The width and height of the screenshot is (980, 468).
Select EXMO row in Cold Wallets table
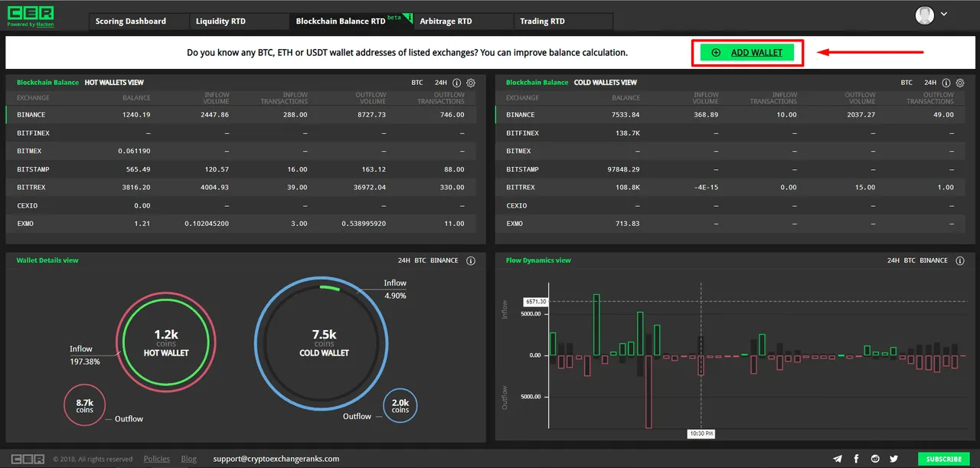(730, 224)
